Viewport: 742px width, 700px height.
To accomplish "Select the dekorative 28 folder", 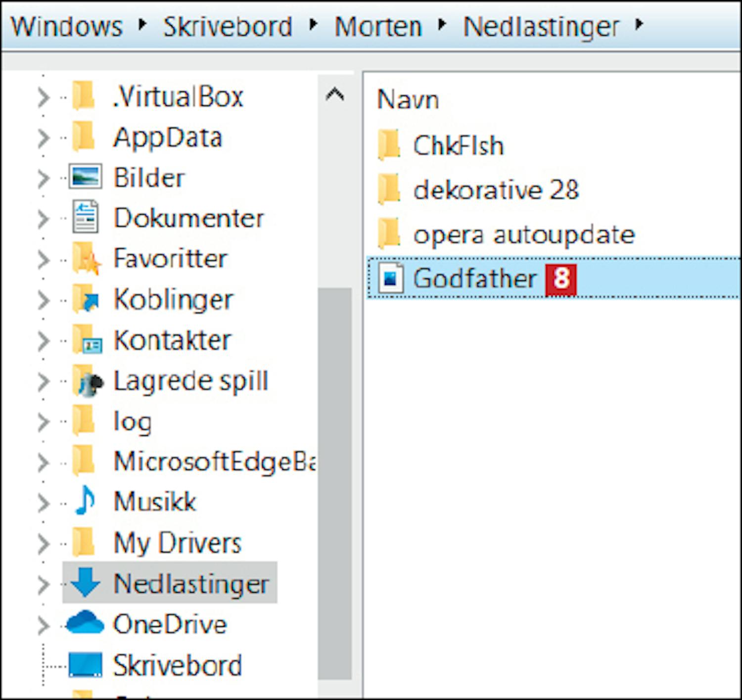I will 496,189.
